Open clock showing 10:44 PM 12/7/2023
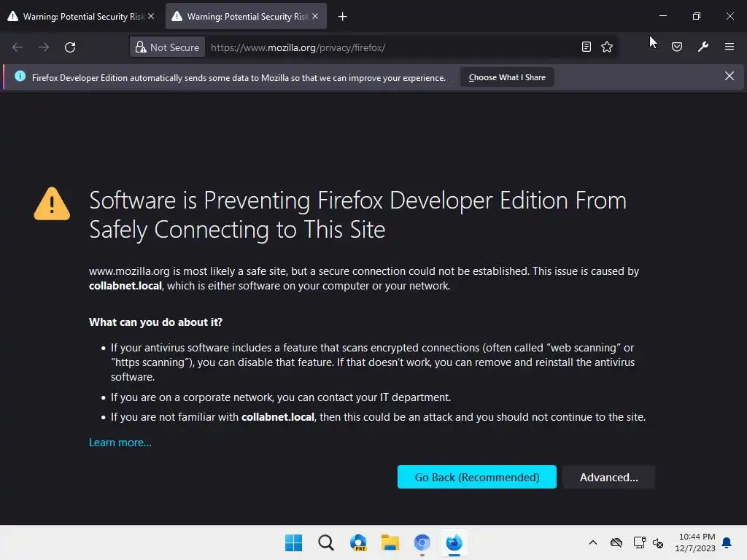 (695, 542)
